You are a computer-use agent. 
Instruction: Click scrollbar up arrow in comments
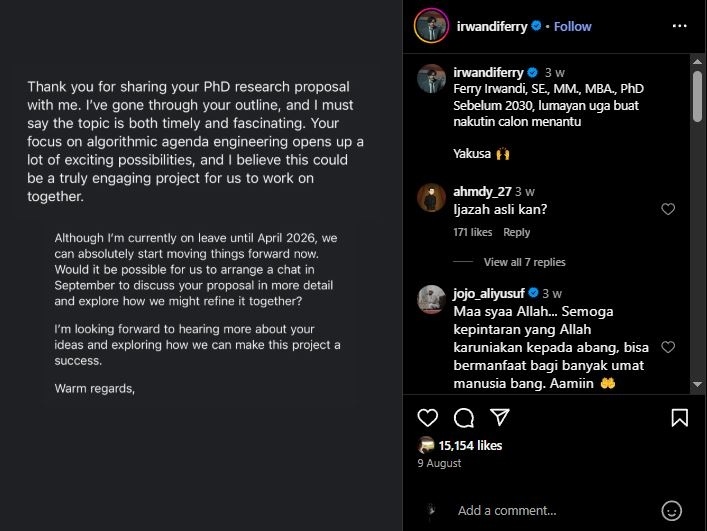[x=697, y=61]
